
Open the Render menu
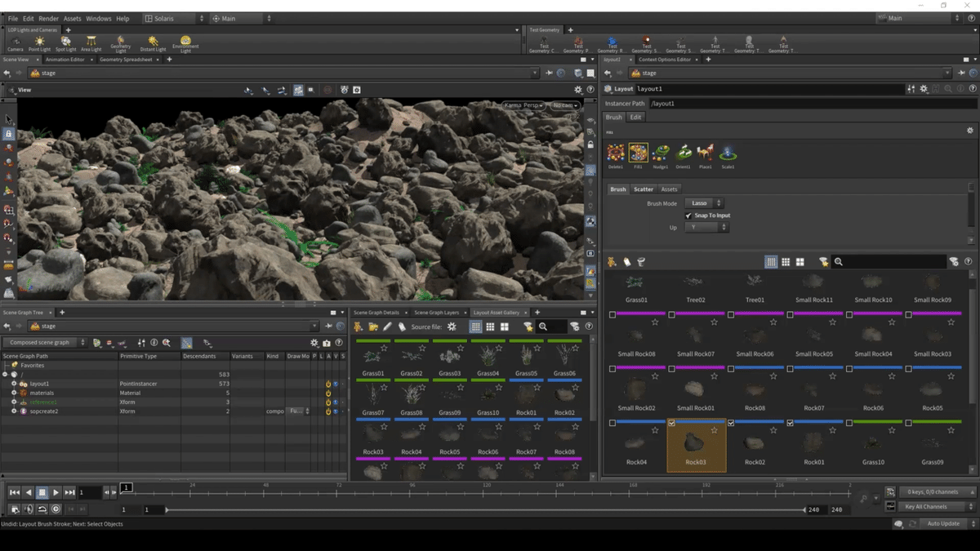coord(48,18)
